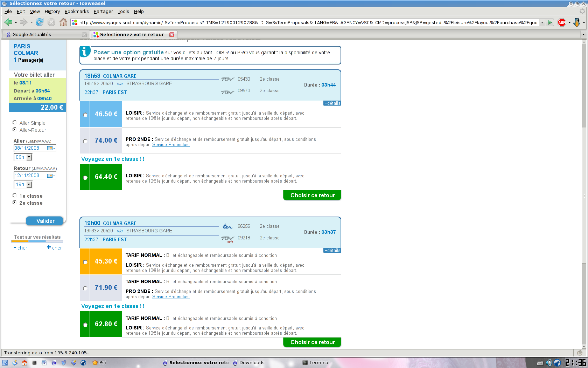Click the site icon in URL bar
The height and width of the screenshot is (368, 588).
[74, 22]
